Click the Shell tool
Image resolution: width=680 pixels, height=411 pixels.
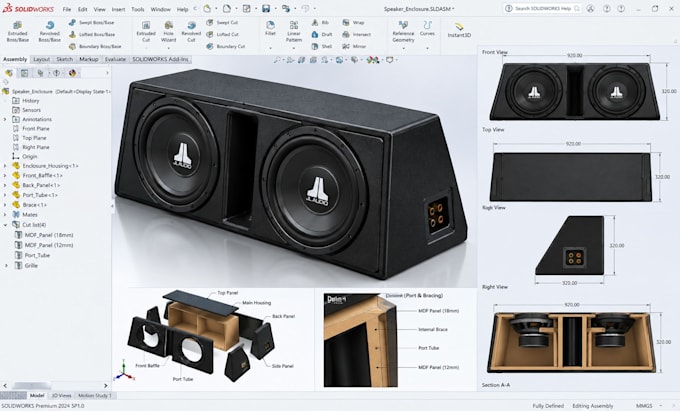coord(321,46)
